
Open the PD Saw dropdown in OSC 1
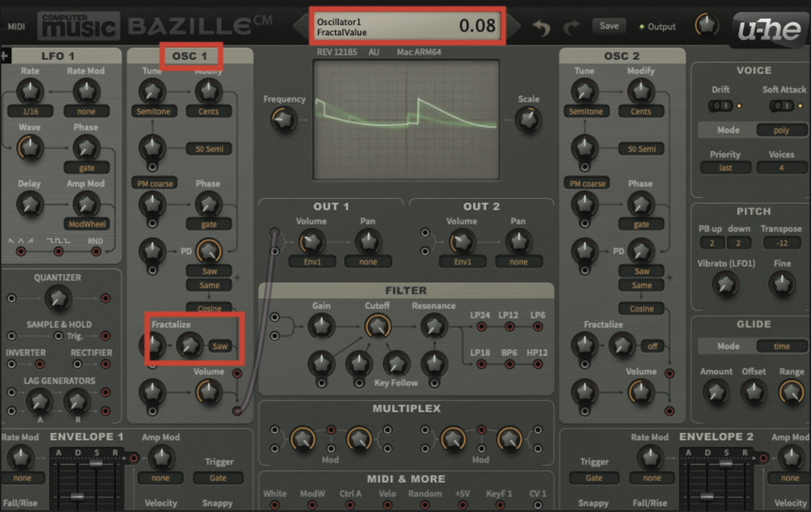click(209, 271)
